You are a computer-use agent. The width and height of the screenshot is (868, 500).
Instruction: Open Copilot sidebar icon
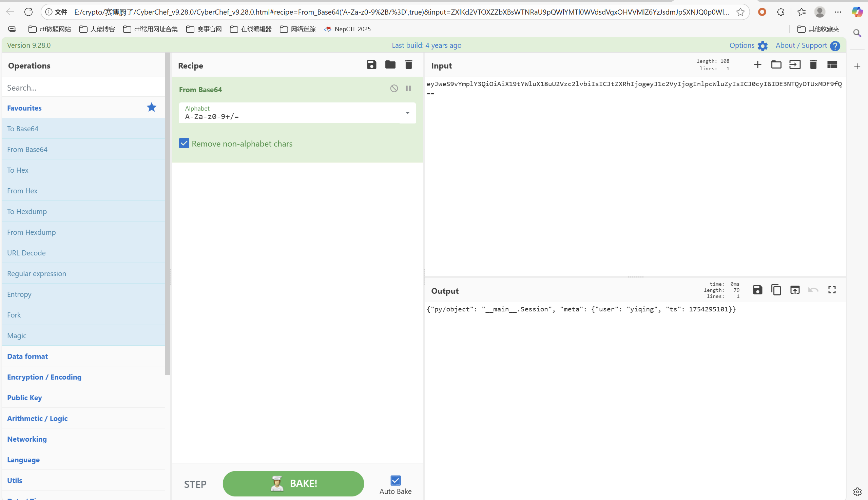click(x=857, y=12)
